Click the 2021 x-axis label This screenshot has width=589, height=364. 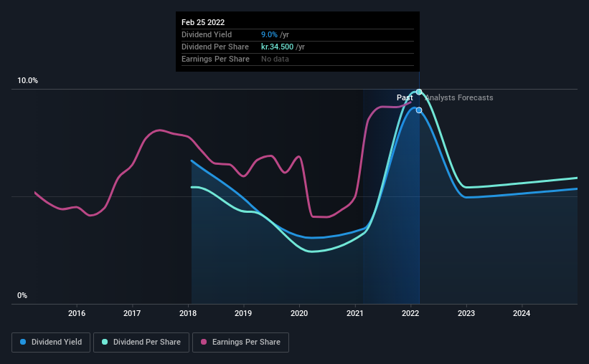click(354, 313)
